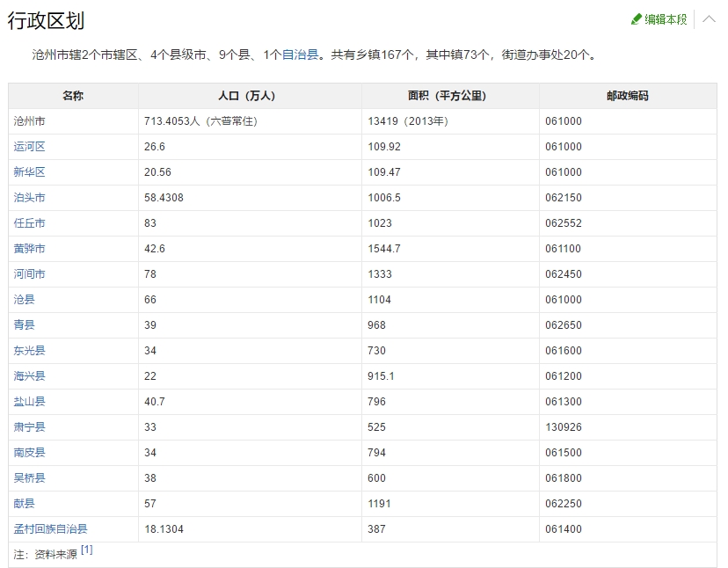Open the 黄骅市 page link
The width and height of the screenshot is (728, 568).
point(29,249)
